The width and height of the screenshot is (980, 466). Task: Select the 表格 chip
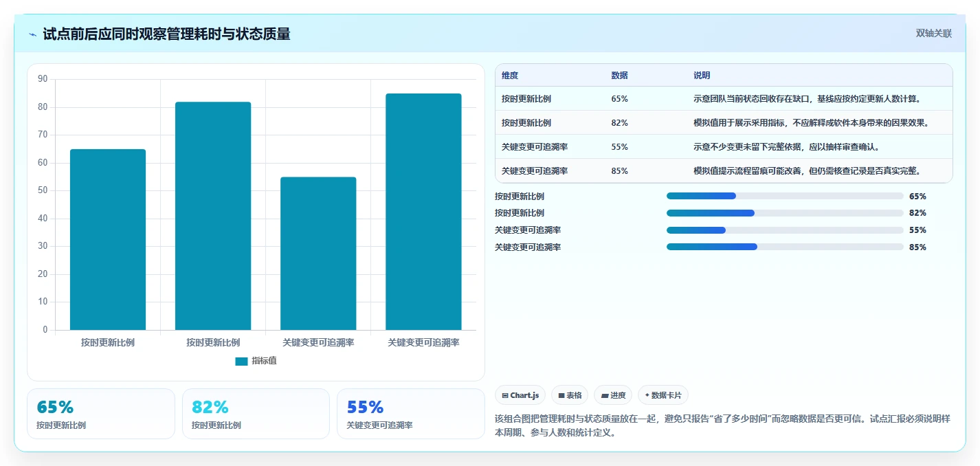(570, 395)
